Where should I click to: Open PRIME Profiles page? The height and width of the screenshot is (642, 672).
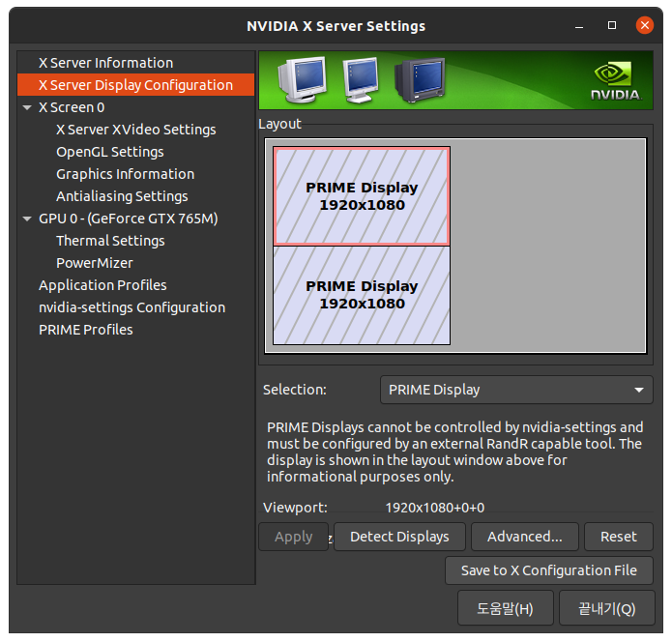coord(86,331)
